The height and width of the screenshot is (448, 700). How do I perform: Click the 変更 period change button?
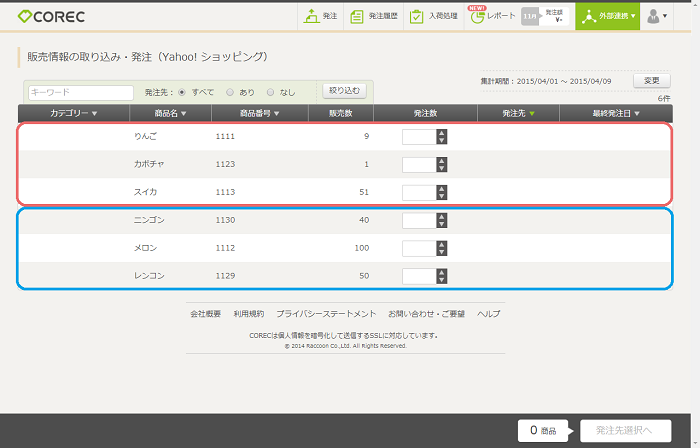click(x=652, y=81)
